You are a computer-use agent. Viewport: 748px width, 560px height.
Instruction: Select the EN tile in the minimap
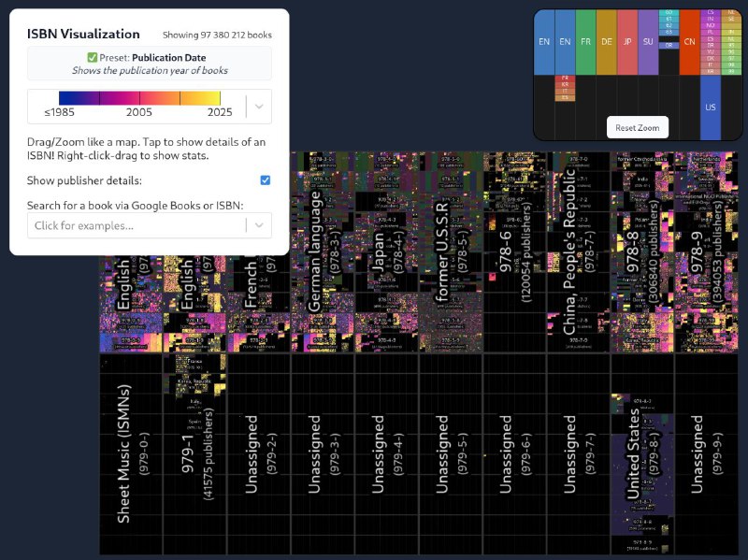543,41
